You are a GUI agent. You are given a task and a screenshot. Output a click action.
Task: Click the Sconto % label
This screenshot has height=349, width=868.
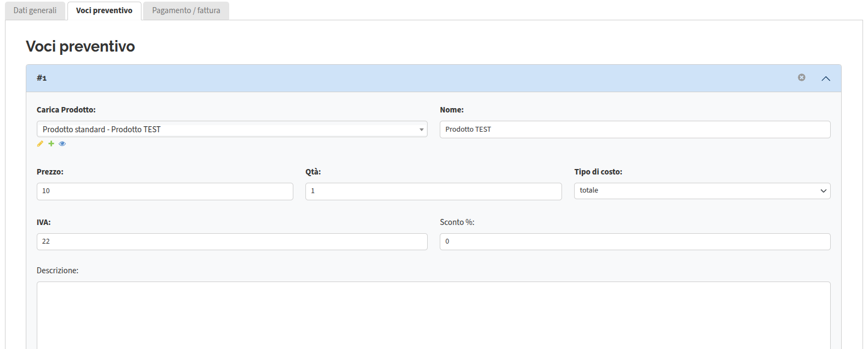pos(457,222)
